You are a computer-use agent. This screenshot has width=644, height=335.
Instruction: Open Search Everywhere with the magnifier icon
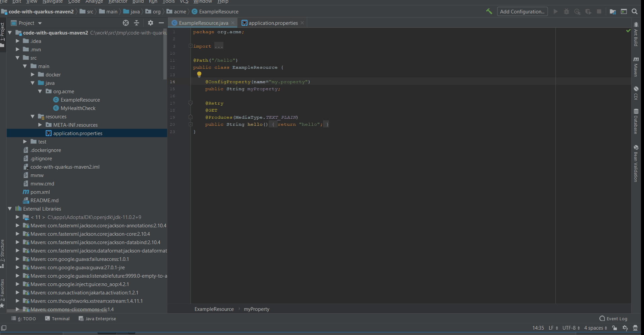pyautogui.click(x=635, y=11)
